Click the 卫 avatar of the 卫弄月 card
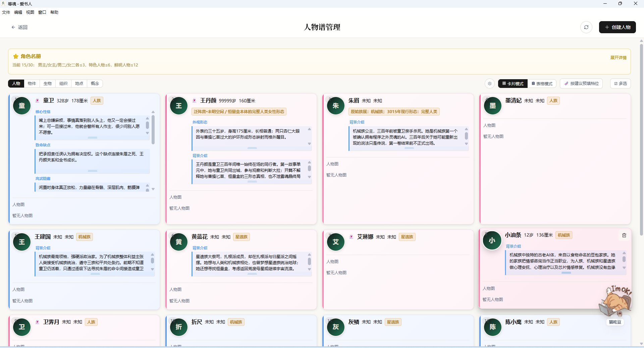The height and width of the screenshot is (348, 644). [22, 327]
